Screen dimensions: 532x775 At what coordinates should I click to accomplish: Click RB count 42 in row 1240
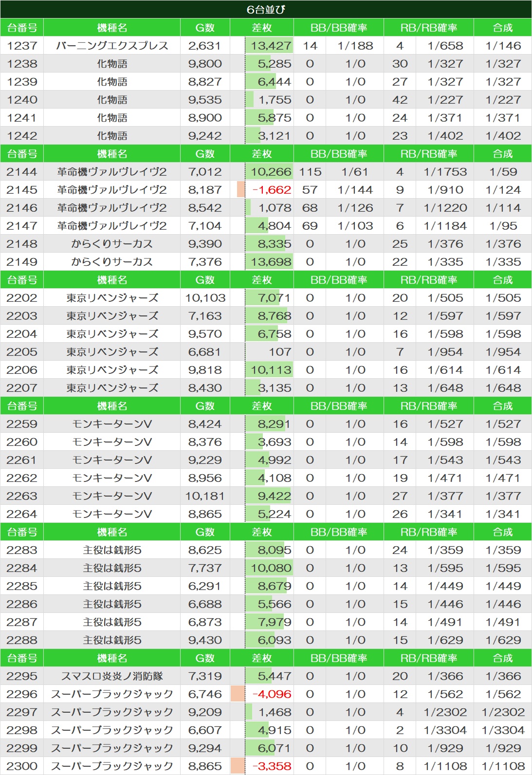click(x=400, y=100)
